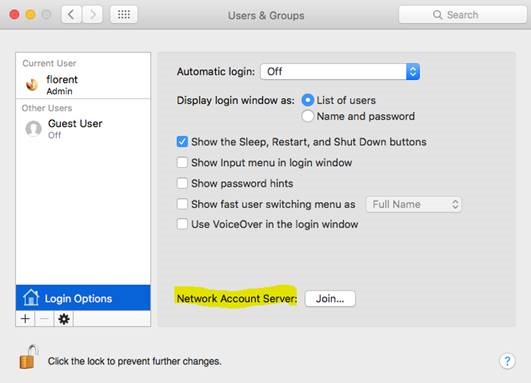Click into the Search field
531x383 pixels.
(x=463, y=15)
